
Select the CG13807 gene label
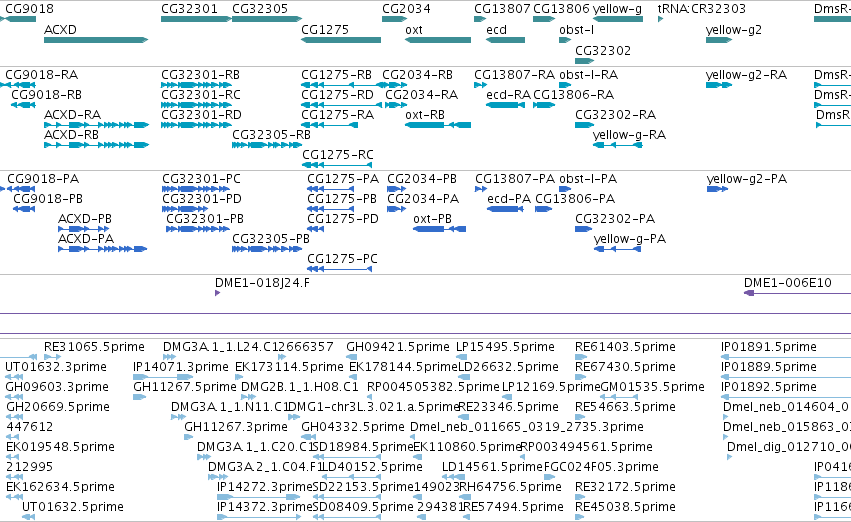click(502, 9)
